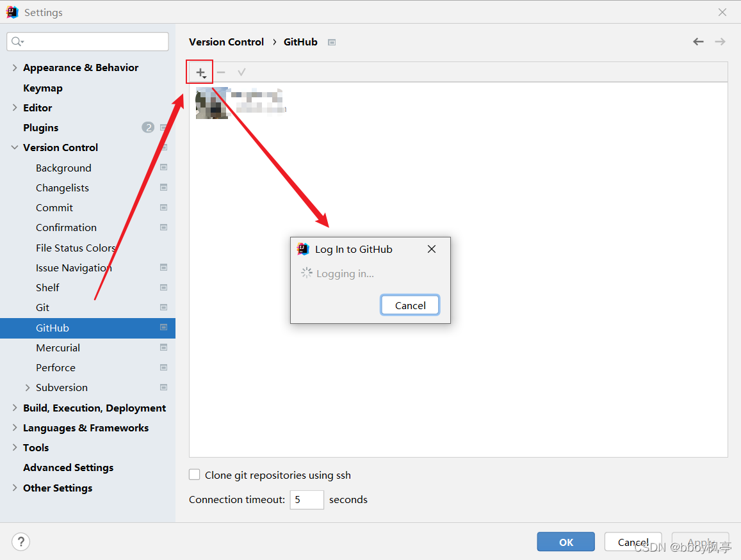
Task: Cancel the GitHub login dialog
Action: [410, 305]
